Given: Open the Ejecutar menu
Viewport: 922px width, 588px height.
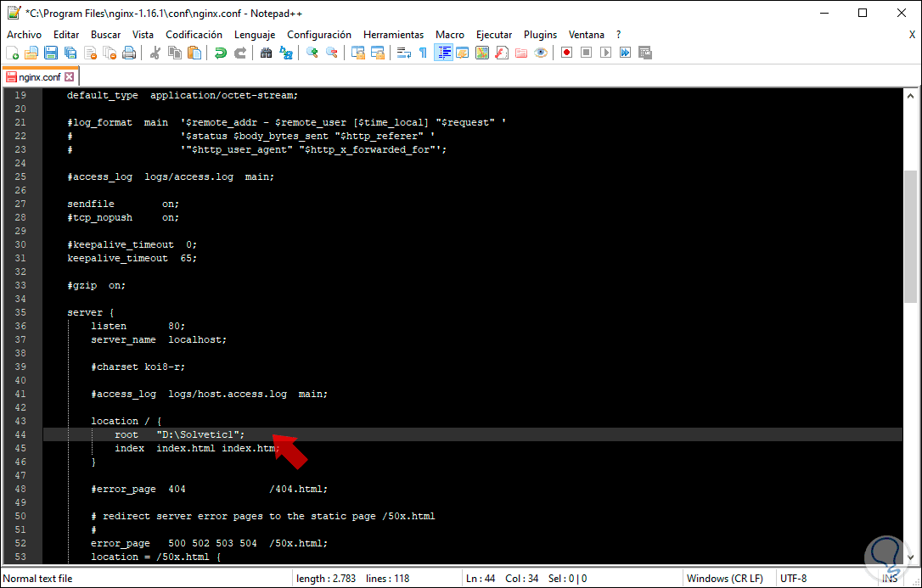Looking at the screenshot, I should click(494, 35).
